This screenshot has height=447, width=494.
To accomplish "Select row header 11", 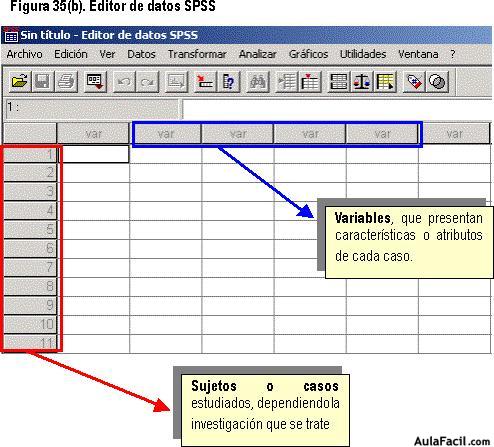I will [30, 343].
